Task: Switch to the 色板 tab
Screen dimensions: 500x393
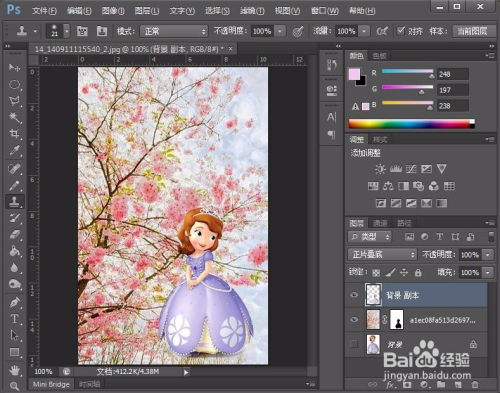Action: (380, 56)
